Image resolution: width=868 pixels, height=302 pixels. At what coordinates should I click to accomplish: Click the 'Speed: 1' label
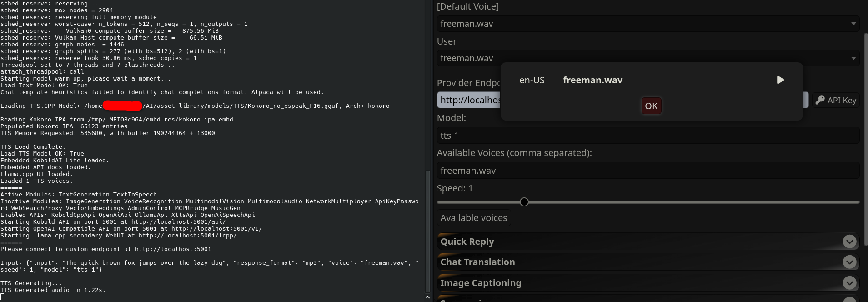point(455,188)
